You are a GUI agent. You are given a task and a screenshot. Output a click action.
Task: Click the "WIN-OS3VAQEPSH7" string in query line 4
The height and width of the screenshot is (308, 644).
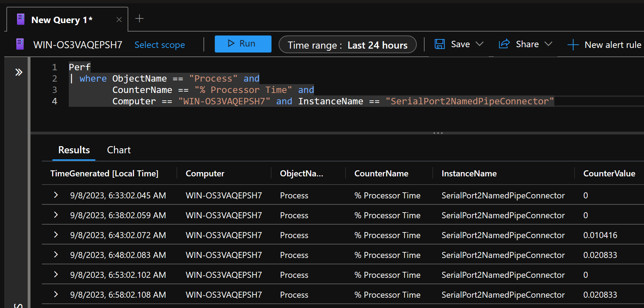point(224,101)
